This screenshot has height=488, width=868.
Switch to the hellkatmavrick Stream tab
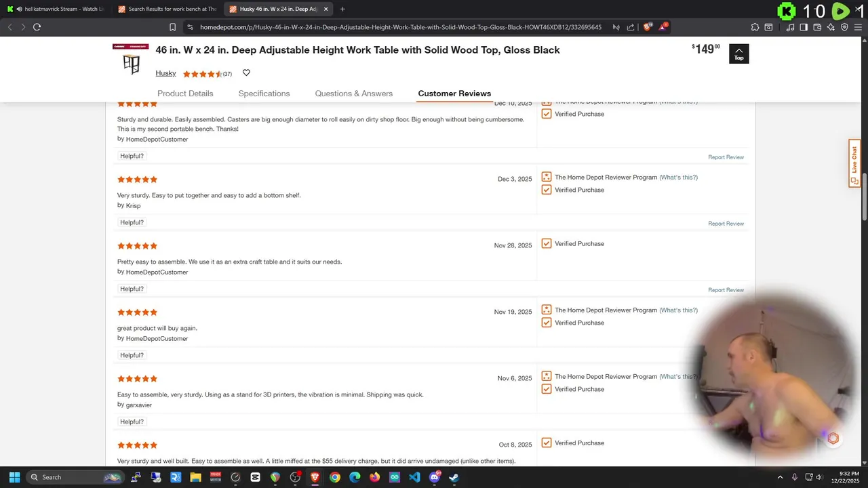point(57,9)
